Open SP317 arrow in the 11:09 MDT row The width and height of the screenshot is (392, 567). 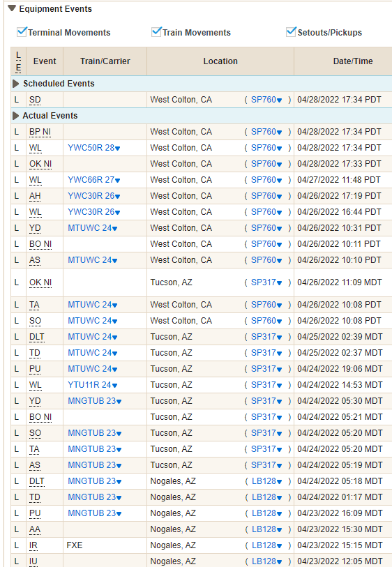click(x=279, y=283)
